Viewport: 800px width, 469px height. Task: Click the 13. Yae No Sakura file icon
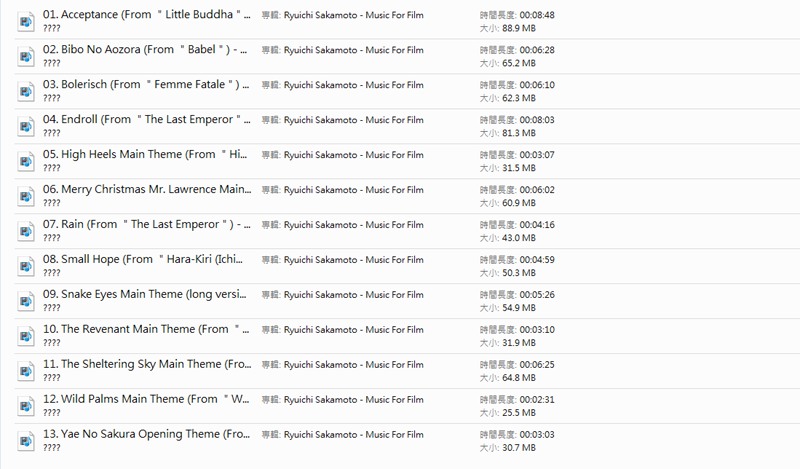tap(26, 442)
